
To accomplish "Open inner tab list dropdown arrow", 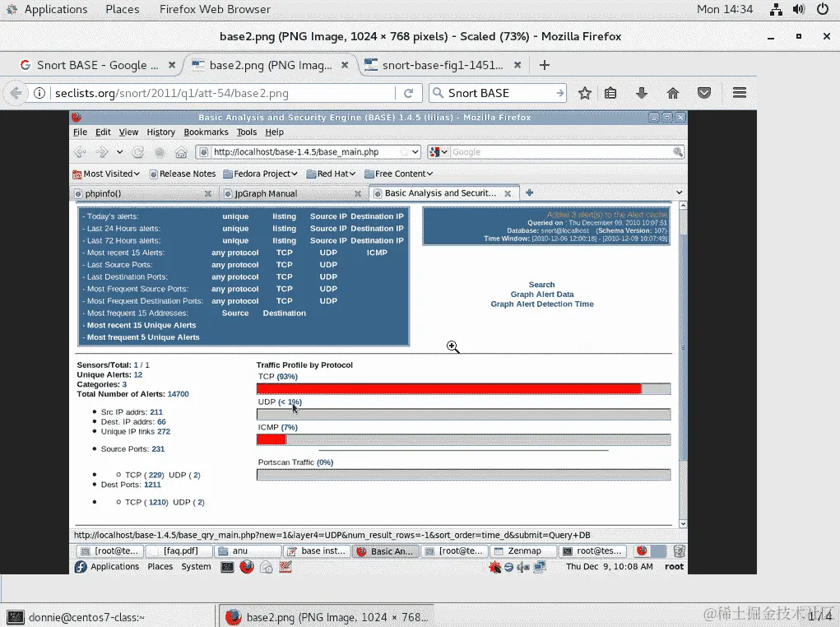I will [x=680, y=193].
